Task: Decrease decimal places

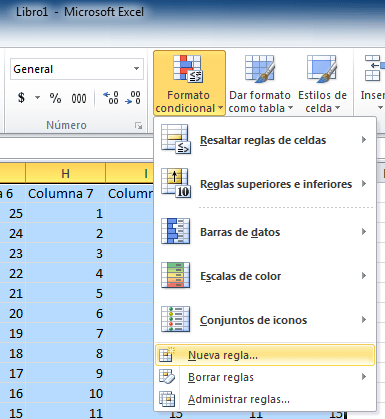Action: 133,98
